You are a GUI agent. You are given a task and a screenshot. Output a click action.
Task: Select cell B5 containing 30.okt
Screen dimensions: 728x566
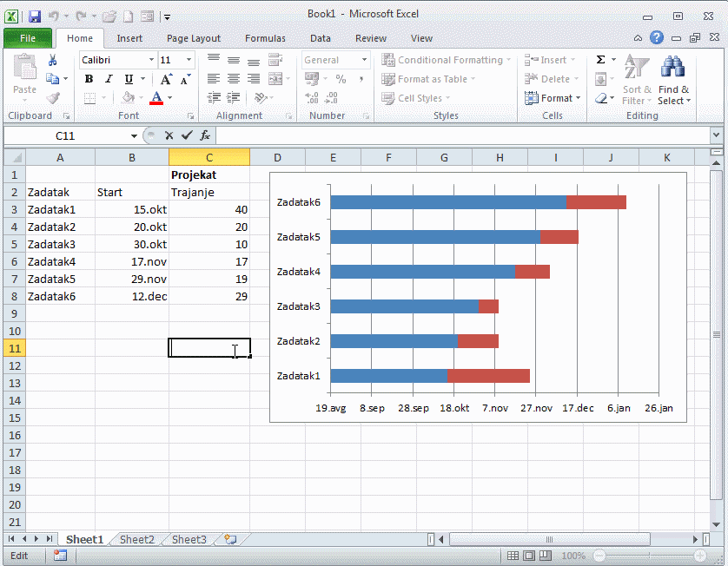pyautogui.click(x=132, y=244)
